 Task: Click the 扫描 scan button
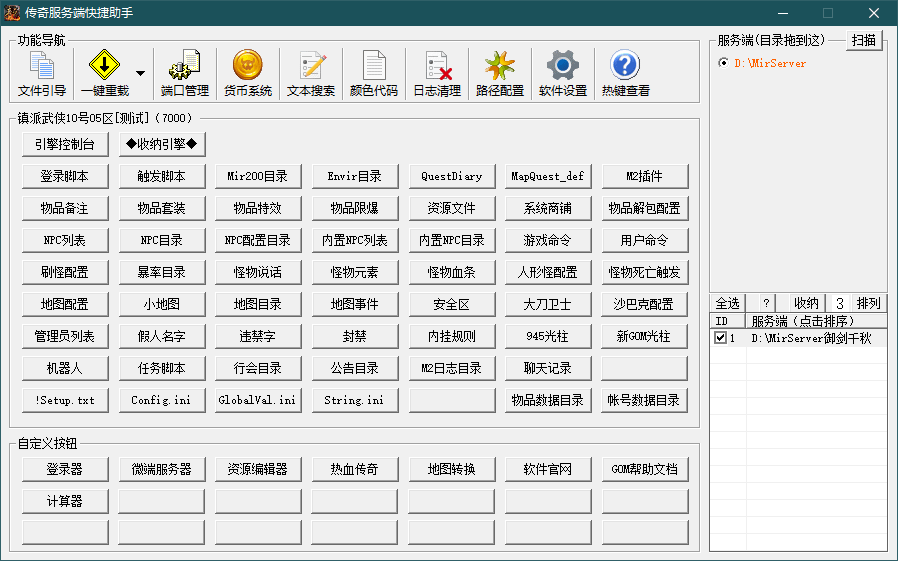click(864, 40)
